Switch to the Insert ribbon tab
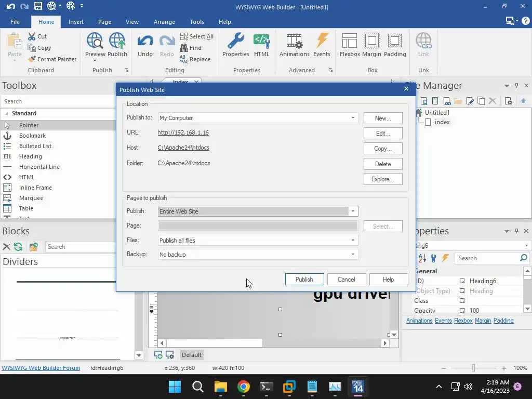 coord(76,22)
